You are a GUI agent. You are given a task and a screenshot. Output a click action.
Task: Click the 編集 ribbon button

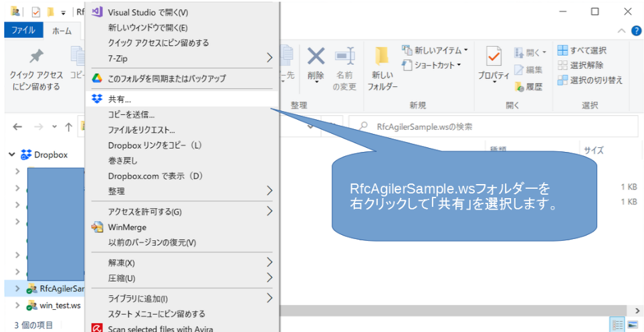528,70
